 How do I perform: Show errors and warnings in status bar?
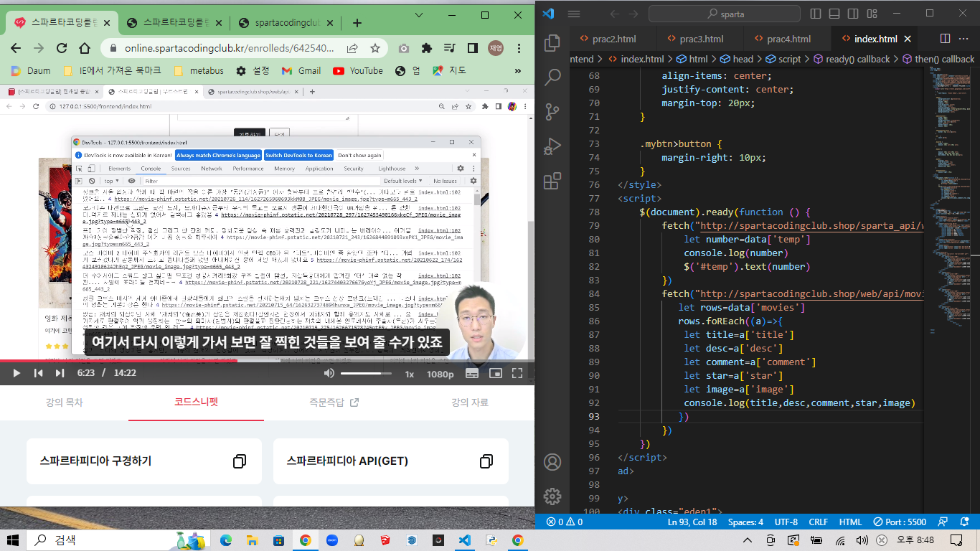(x=565, y=522)
